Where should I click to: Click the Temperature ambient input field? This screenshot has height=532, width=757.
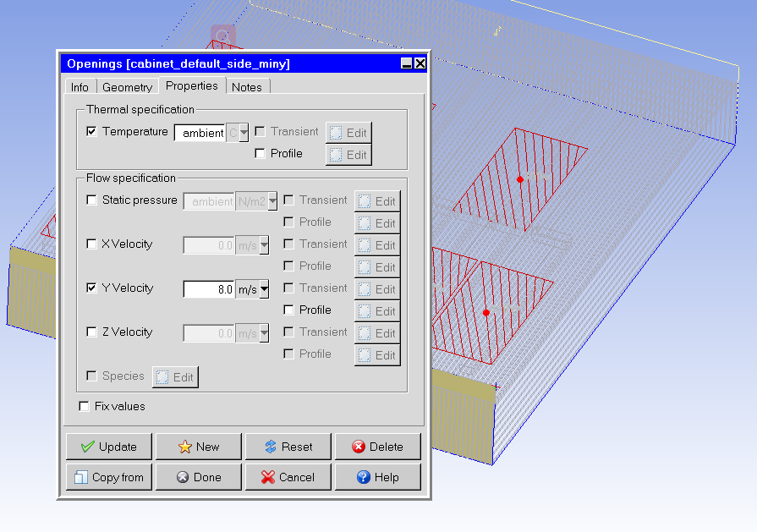click(200, 133)
